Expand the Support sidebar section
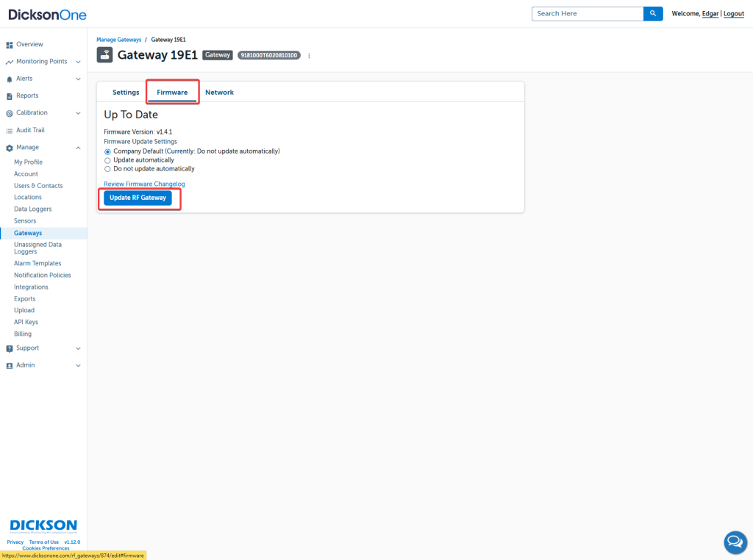Screen dimensions: 753x560 pyautogui.click(x=78, y=348)
